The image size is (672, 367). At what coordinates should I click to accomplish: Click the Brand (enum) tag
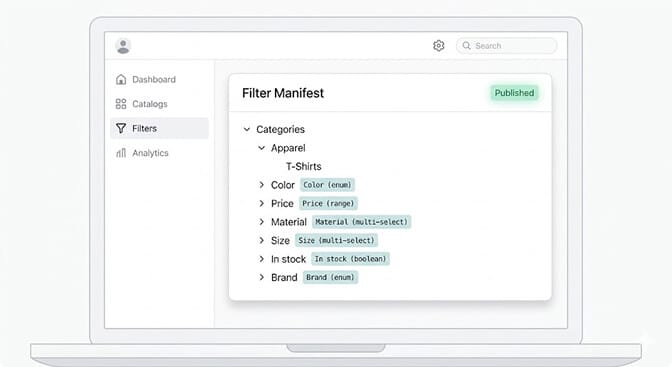tap(330, 277)
